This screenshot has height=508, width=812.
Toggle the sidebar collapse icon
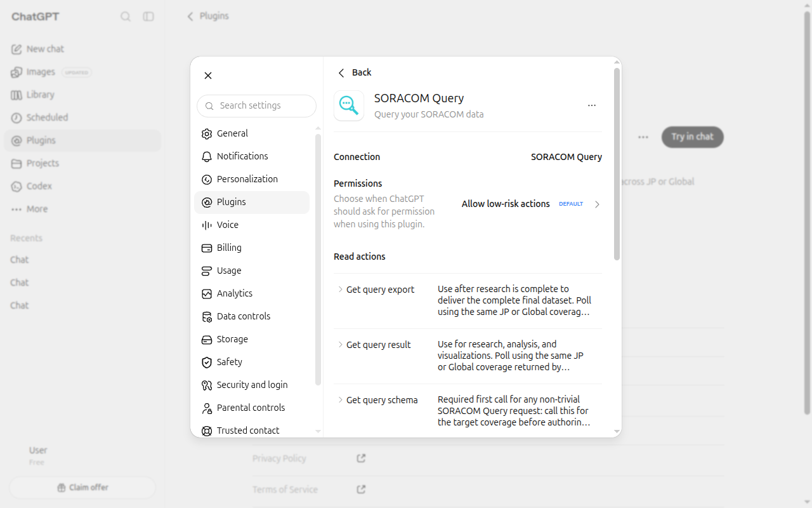(148, 17)
